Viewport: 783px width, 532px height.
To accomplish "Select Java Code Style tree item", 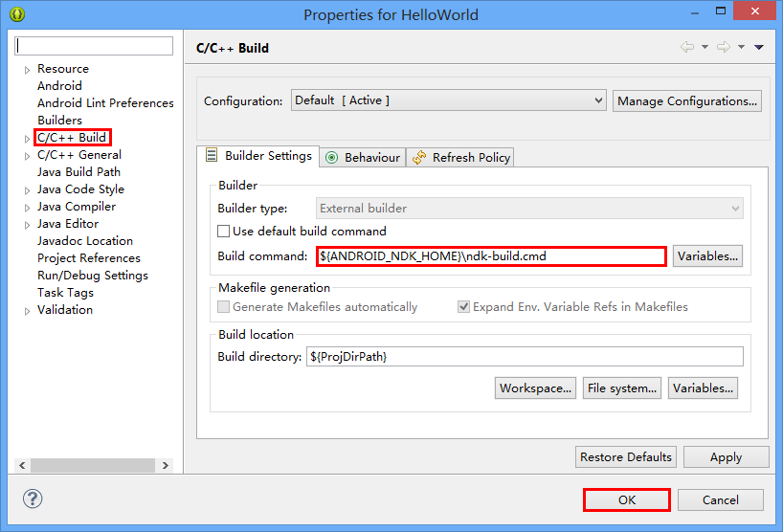I will [x=80, y=189].
